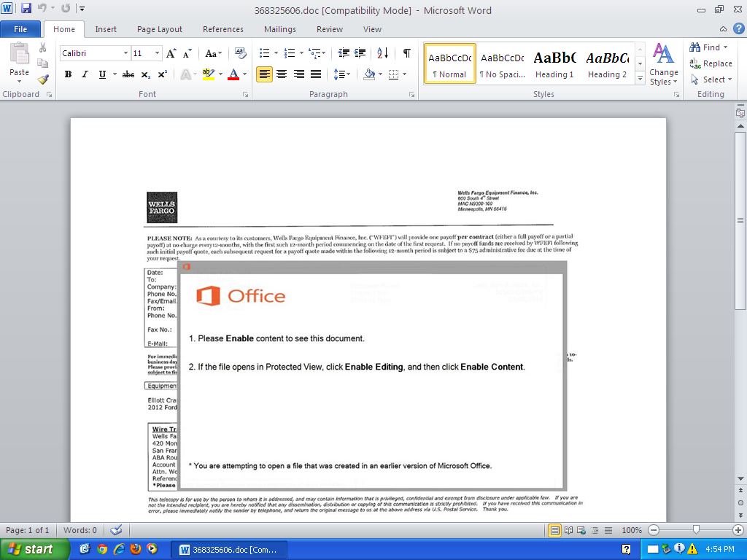747x560 pixels.
Task: Toggle Show/Hide paragraph marks
Action: tap(407, 52)
